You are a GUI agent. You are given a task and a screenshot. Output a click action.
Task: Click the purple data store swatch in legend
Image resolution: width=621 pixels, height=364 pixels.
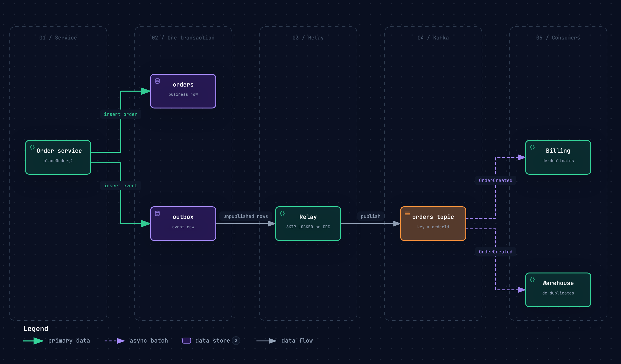pos(187,341)
